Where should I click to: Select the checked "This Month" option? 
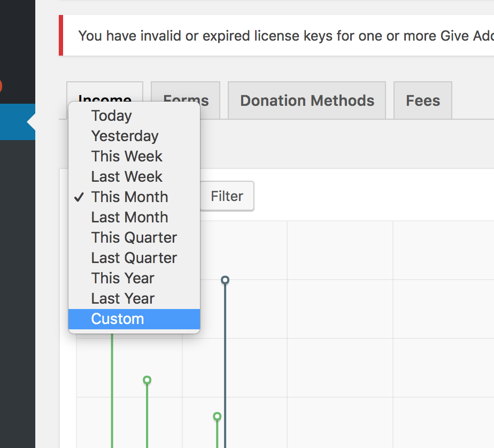[x=129, y=197]
